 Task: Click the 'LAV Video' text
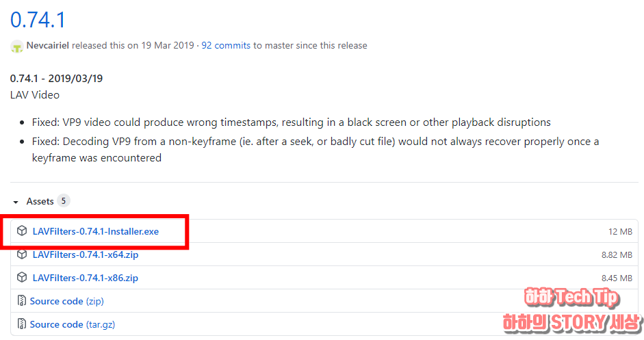pyautogui.click(x=35, y=95)
